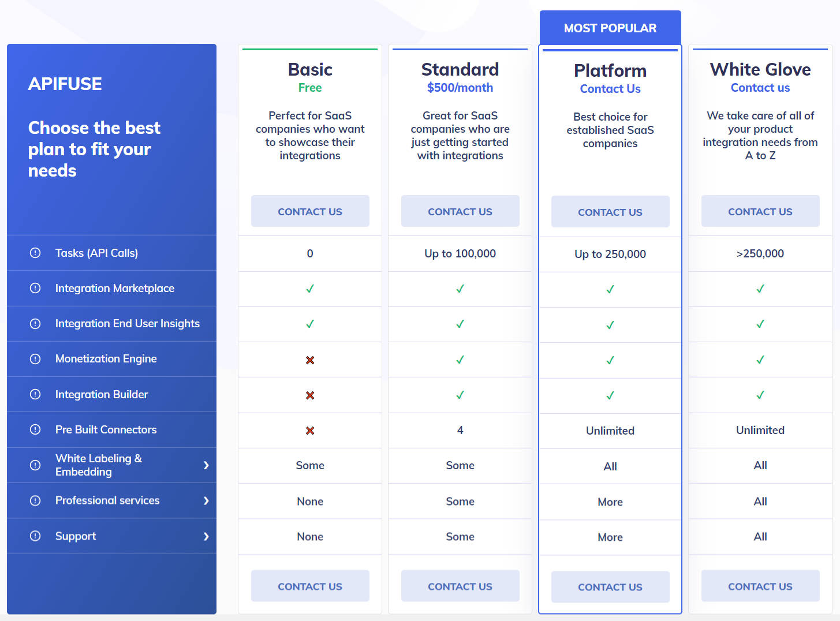Screen dimensions: 840x621
Task: Click Contact Us under the White Glove header
Action: (760, 211)
